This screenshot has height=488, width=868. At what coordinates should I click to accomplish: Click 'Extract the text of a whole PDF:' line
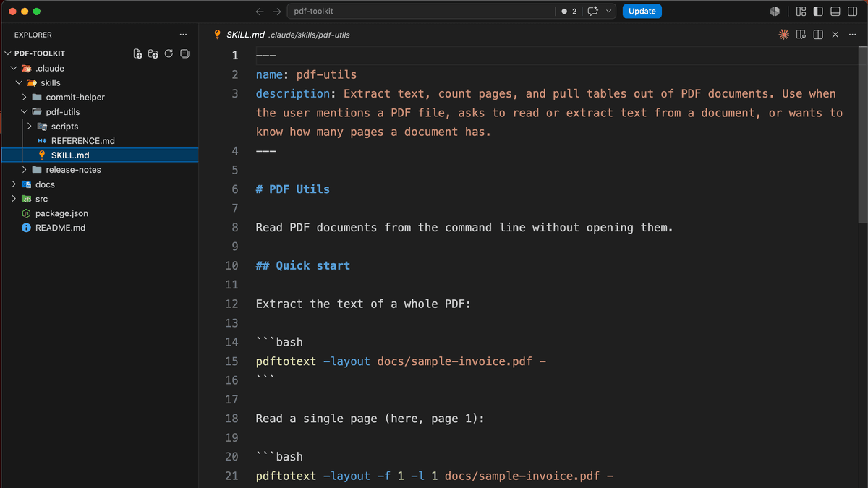point(364,304)
